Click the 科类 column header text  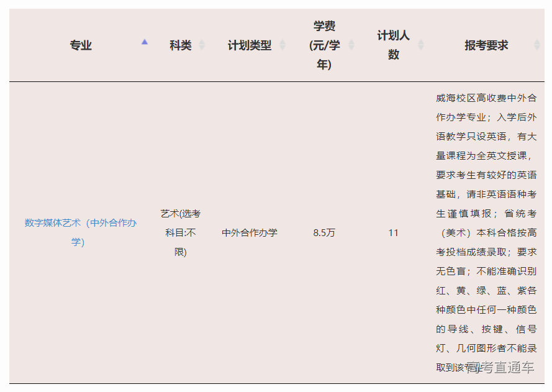pyautogui.click(x=180, y=45)
